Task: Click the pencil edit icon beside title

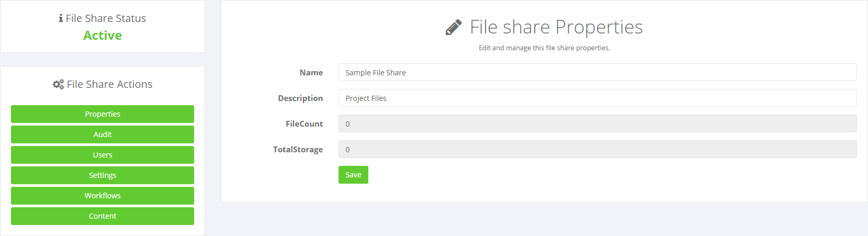Action: click(x=454, y=27)
